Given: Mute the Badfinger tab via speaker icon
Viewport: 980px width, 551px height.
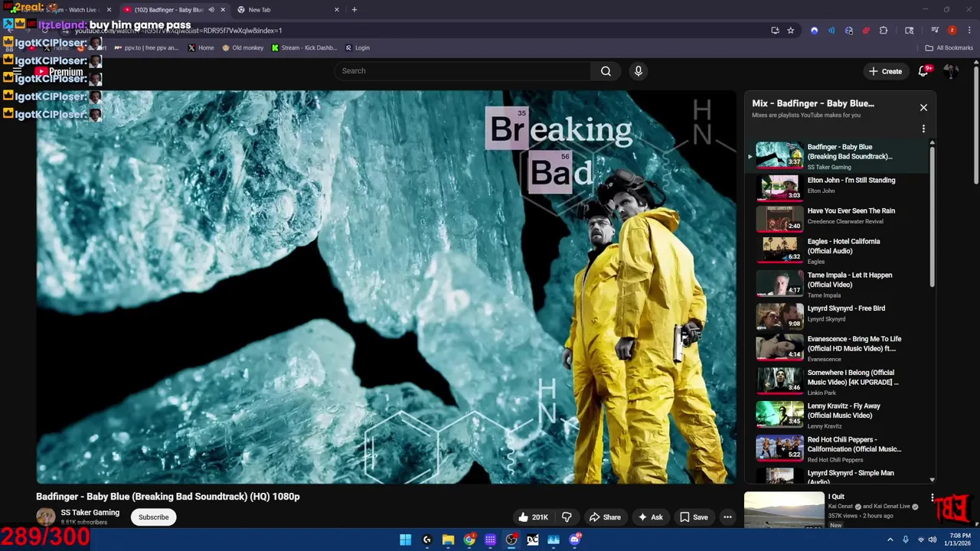Looking at the screenshot, I should coord(211,10).
